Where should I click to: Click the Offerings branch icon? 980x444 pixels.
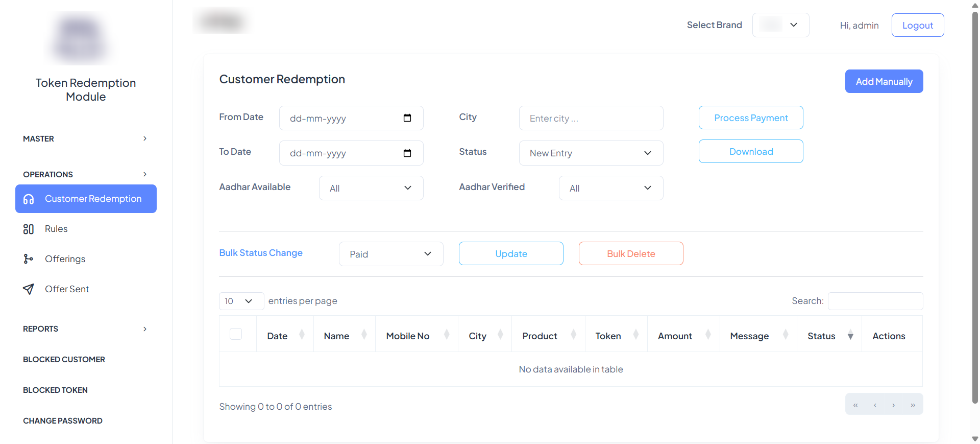[x=29, y=259]
